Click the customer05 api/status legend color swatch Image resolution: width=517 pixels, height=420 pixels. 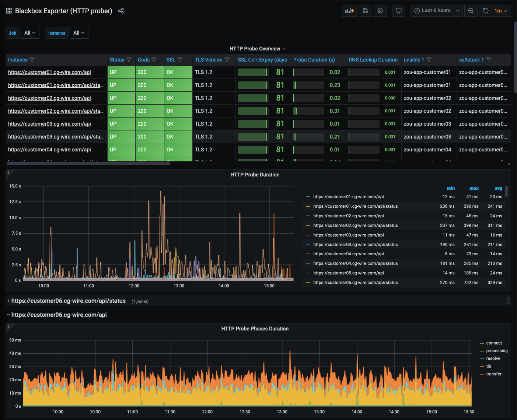(x=308, y=283)
